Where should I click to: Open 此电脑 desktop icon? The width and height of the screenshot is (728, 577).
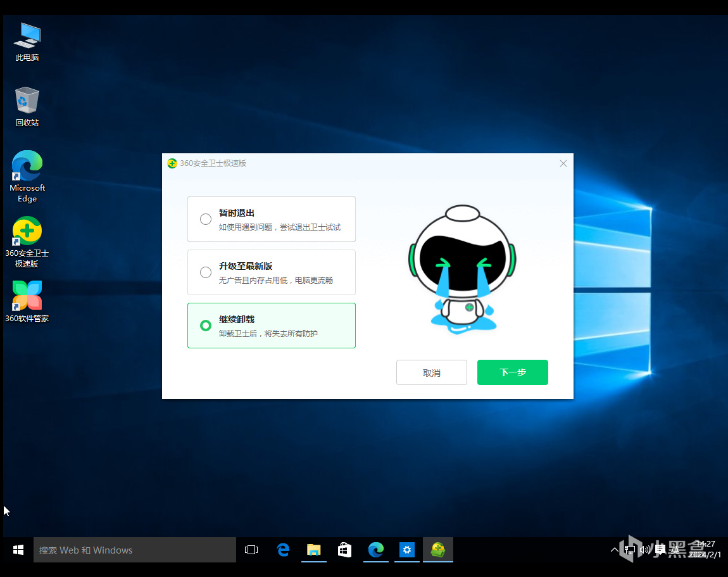point(27,42)
